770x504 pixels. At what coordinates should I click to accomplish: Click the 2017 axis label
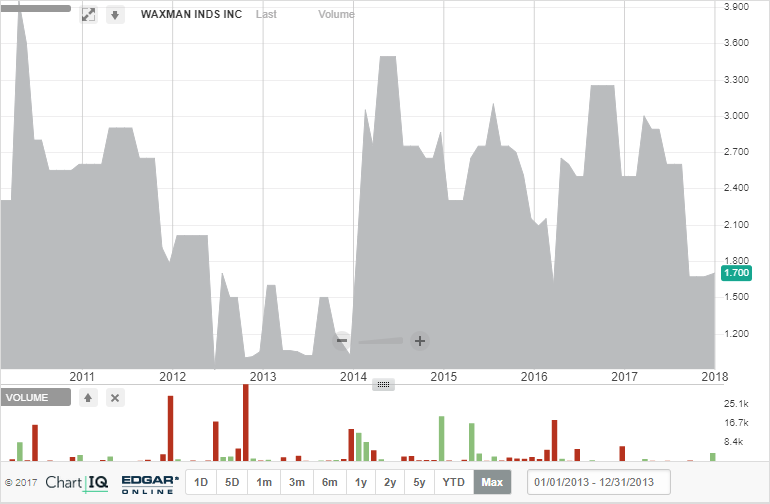coord(624,377)
